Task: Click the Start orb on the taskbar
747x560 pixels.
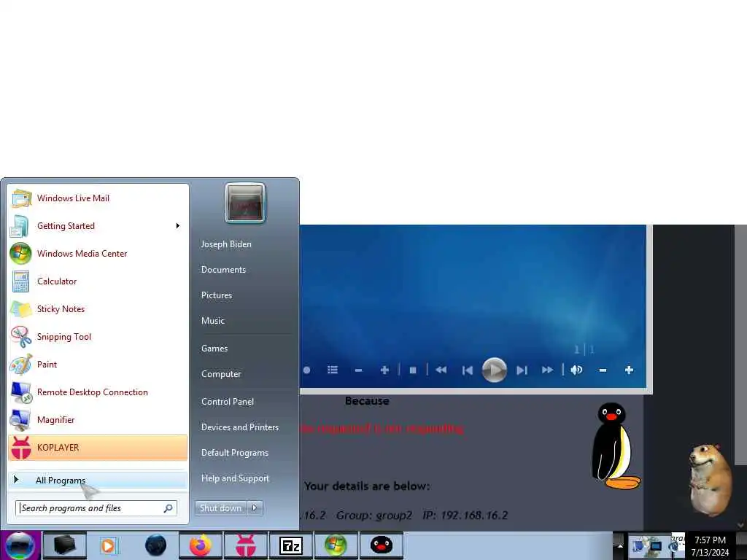Action: (x=20, y=545)
